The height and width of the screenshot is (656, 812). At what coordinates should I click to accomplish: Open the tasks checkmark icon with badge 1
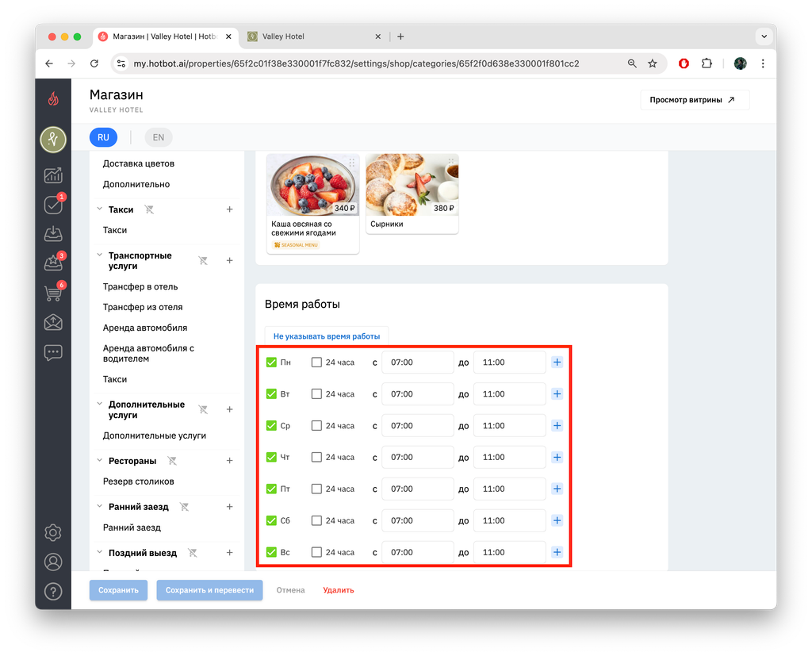(53, 205)
